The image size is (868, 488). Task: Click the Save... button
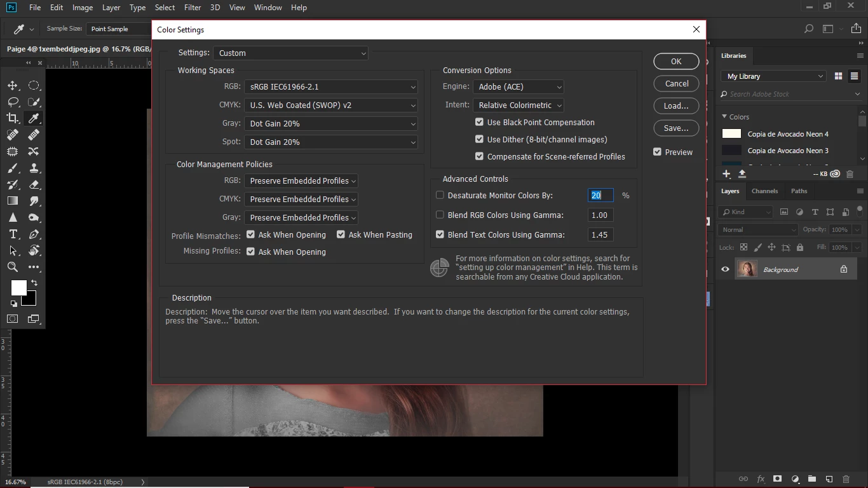pyautogui.click(x=676, y=128)
